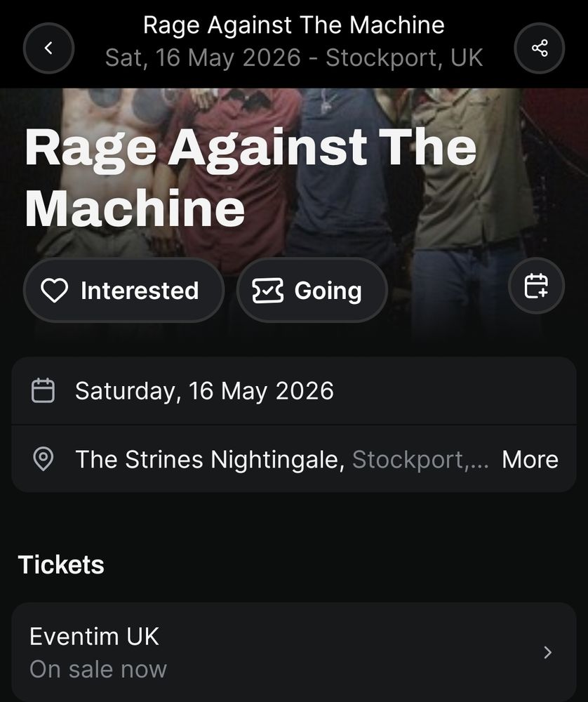Viewport: 588px width, 702px height.
Task: Click the calendar icon beside the date
Action: tap(43, 390)
